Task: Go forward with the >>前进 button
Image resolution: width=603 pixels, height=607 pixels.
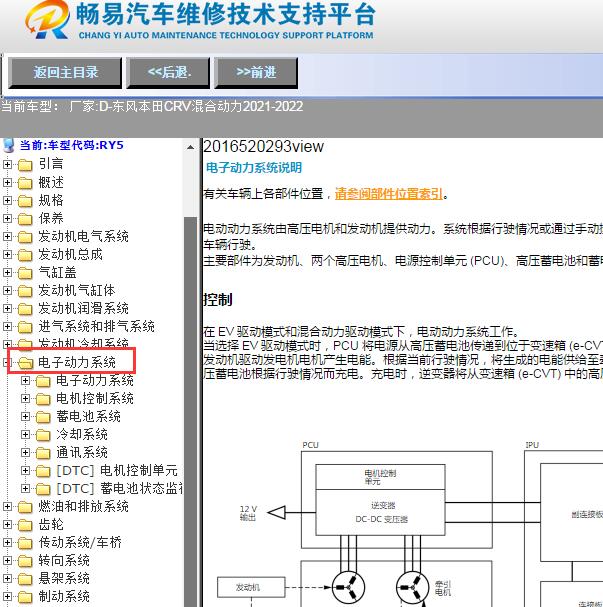Action: (256, 73)
